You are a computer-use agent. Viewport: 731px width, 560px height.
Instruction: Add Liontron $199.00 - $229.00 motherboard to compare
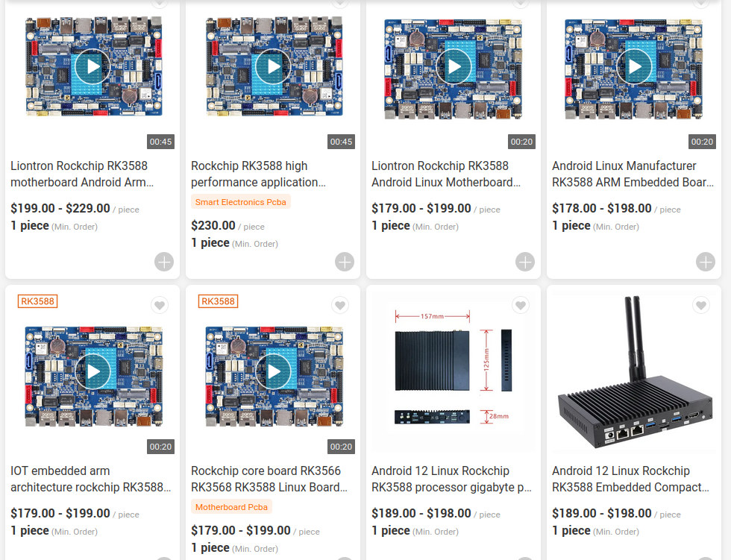pyautogui.click(x=164, y=262)
